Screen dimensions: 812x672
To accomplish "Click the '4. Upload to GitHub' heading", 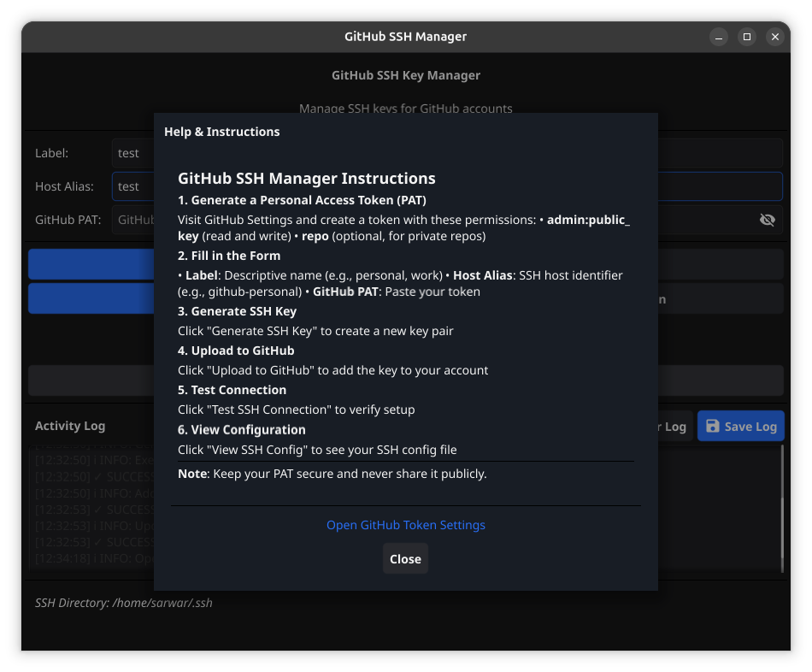I will tap(236, 351).
